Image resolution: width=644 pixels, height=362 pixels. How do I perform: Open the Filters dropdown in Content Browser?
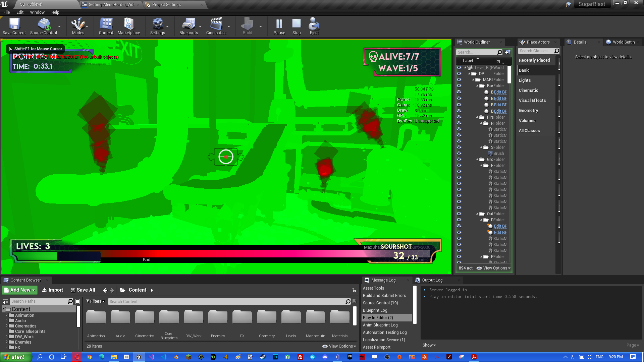pos(96,301)
